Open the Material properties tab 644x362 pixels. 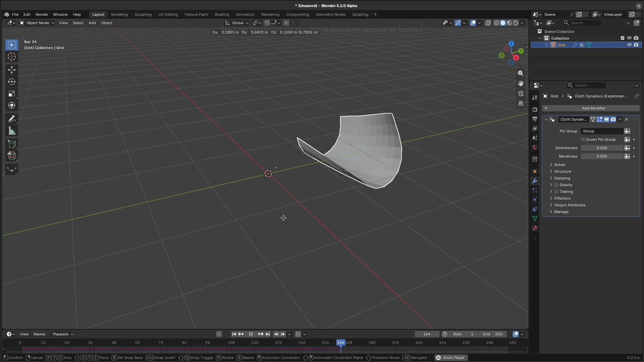pyautogui.click(x=535, y=228)
